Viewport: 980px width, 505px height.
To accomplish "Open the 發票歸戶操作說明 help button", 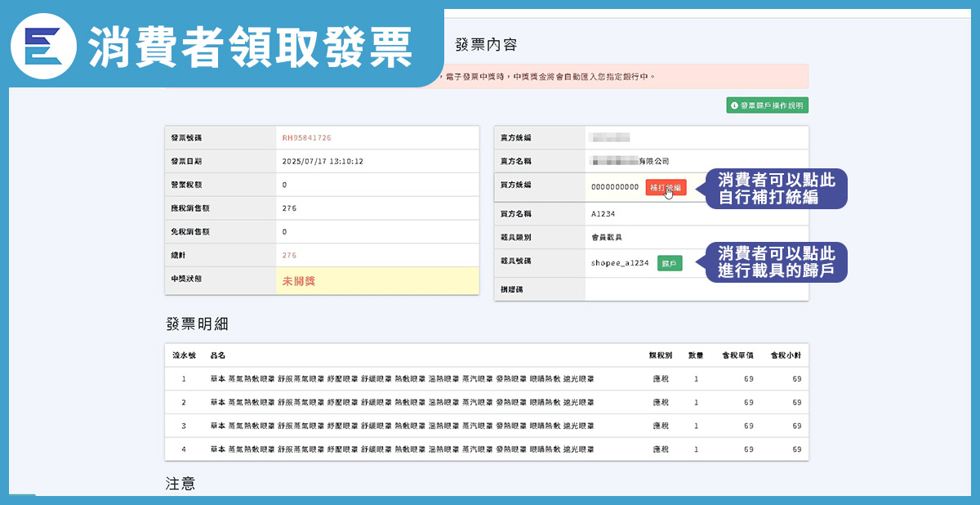I will (x=767, y=105).
